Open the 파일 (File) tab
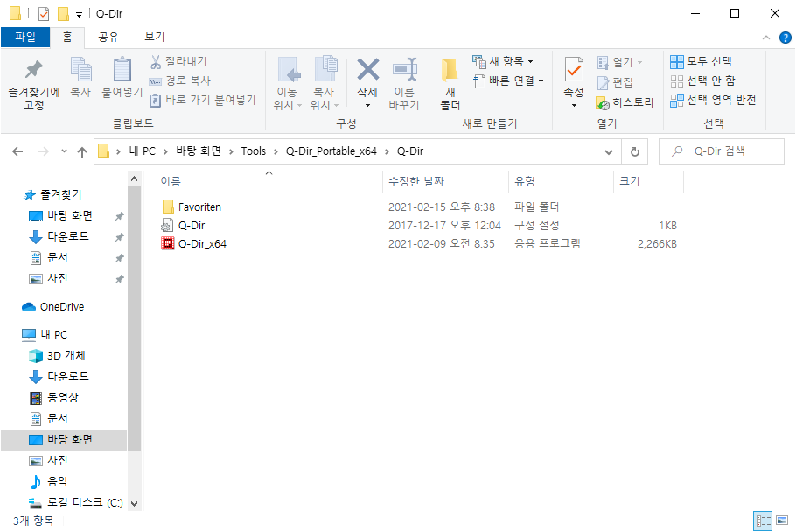 click(24, 37)
